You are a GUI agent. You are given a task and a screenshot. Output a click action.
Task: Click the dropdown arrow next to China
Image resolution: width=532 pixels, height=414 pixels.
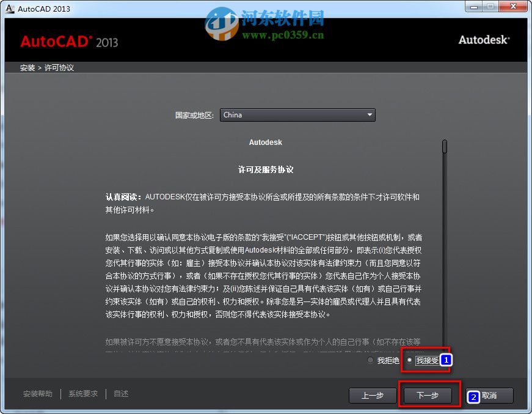pos(370,114)
